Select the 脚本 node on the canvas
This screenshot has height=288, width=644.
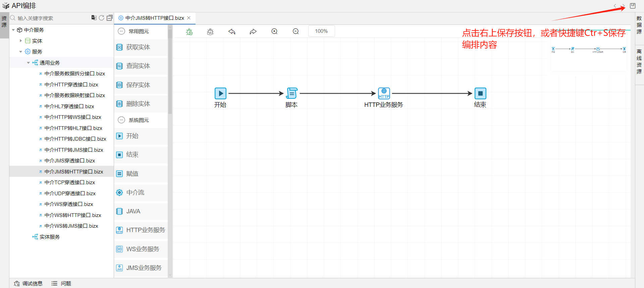291,93
